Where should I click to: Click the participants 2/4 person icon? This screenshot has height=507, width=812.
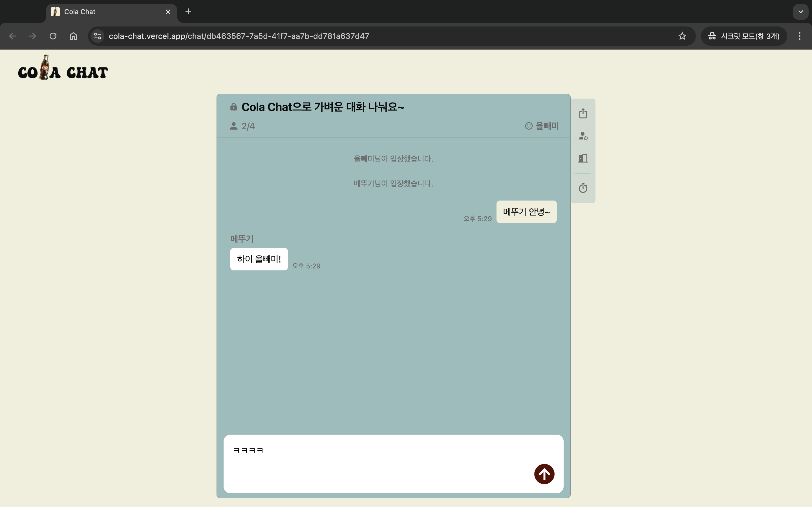click(233, 126)
